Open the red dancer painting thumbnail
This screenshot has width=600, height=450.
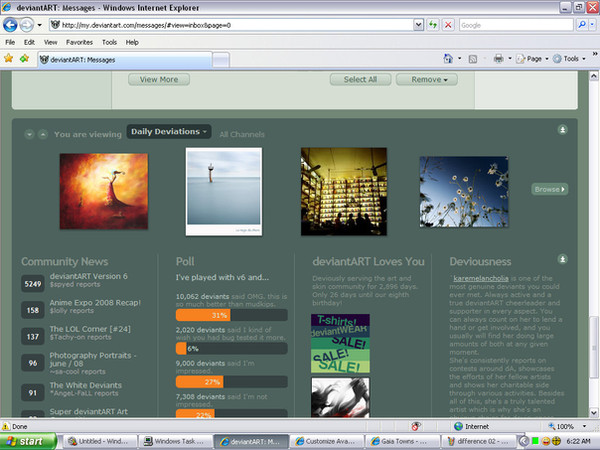pos(104,191)
